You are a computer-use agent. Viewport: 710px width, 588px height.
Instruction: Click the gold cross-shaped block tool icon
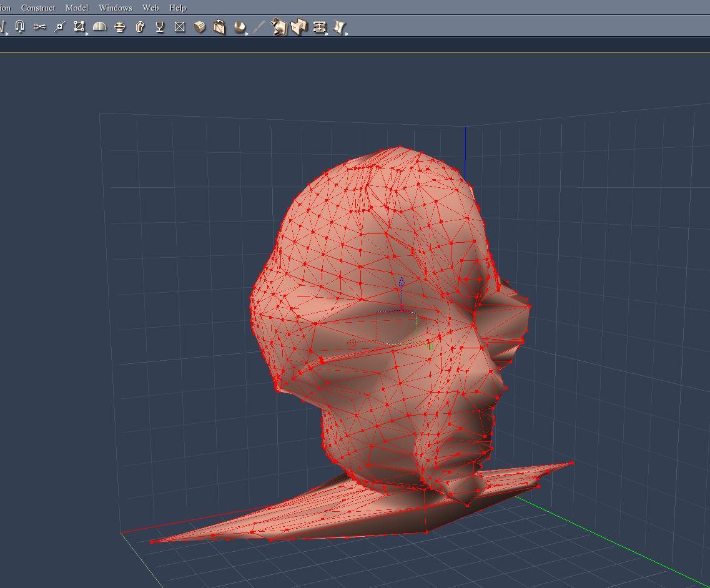click(299, 27)
